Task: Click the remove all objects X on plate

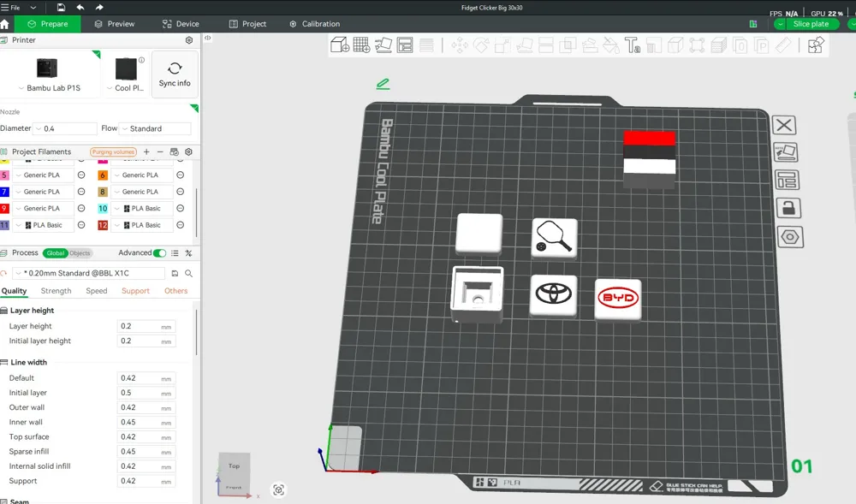Action: pyautogui.click(x=784, y=126)
